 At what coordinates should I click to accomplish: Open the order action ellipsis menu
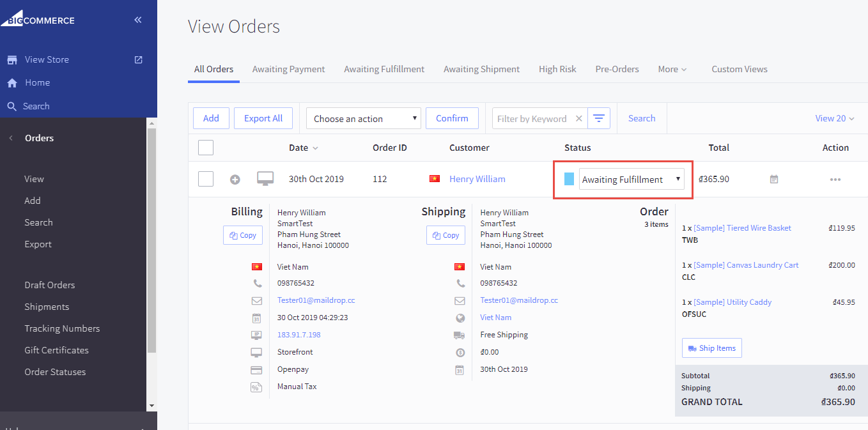point(835,180)
